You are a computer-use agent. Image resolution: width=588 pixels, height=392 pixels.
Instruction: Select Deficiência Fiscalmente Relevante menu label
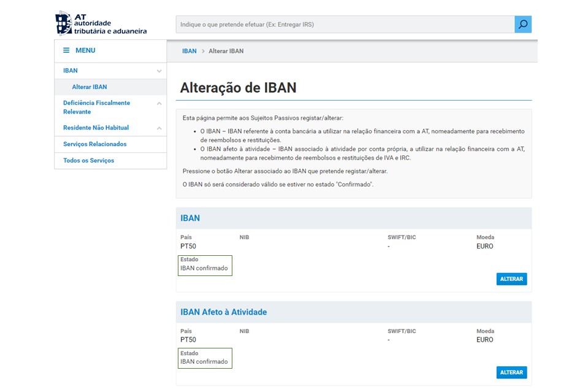click(96, 107)
